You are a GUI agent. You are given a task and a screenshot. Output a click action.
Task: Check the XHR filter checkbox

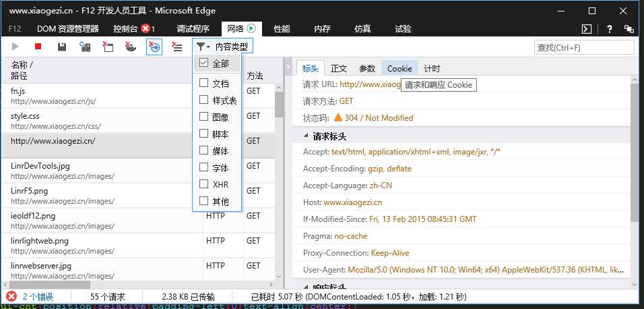tap(203, 184)
